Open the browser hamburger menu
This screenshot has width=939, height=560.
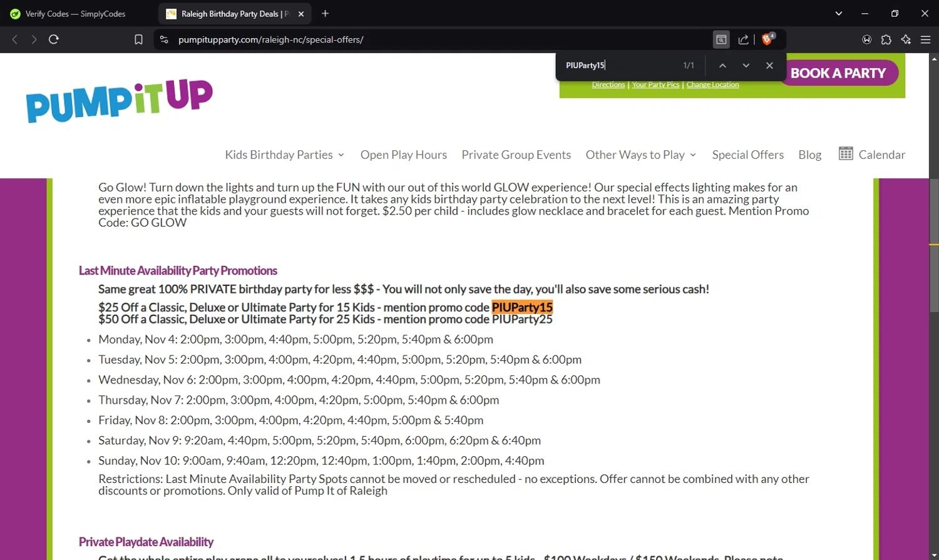coord(925,39)
